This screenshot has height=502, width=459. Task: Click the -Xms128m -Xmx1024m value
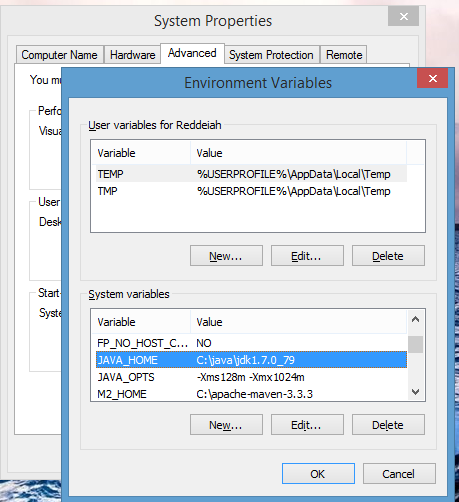(x=250, y=377)
